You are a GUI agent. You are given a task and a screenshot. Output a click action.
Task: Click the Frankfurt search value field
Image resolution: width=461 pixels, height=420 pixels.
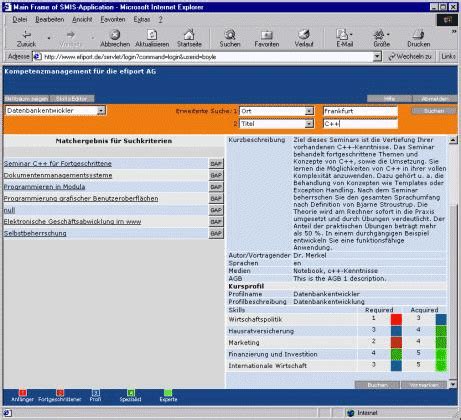(x=360, y=111)
